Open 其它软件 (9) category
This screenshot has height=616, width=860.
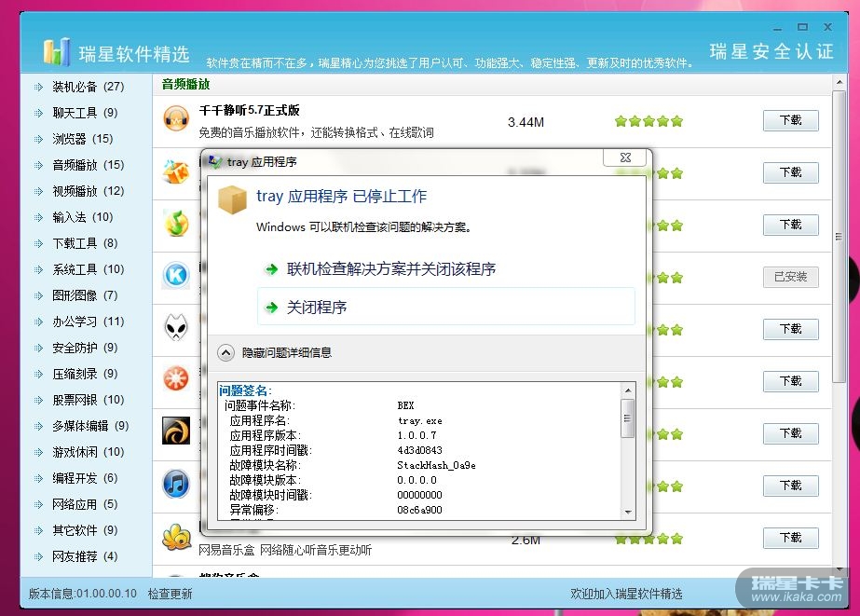coord(85,530)
